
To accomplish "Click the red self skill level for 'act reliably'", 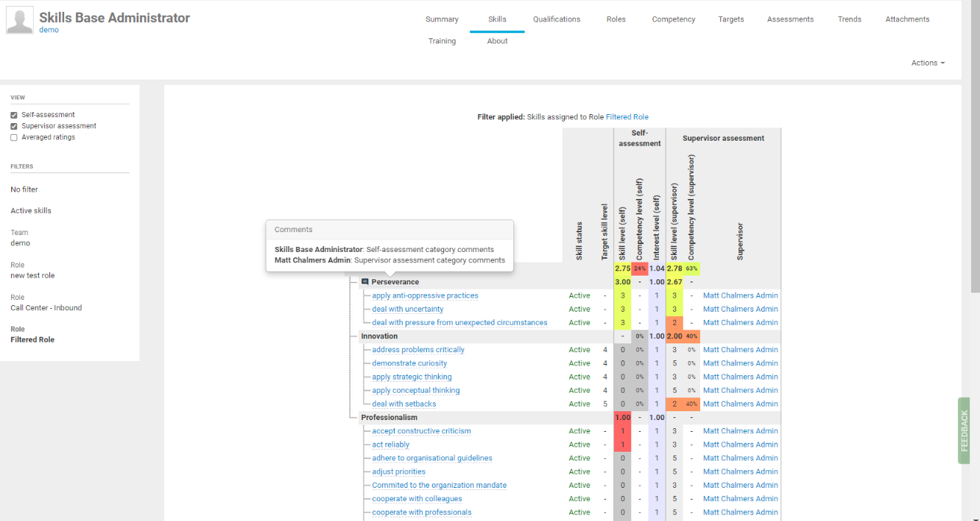I will 622,445.
